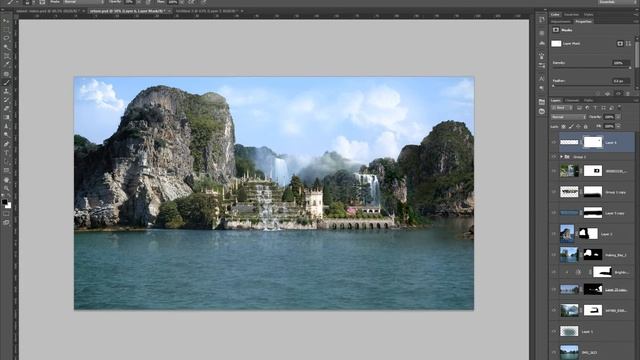This screenshot has height=360, width=640.
Task: Select the Hand tool
Action: pos(6,180)
